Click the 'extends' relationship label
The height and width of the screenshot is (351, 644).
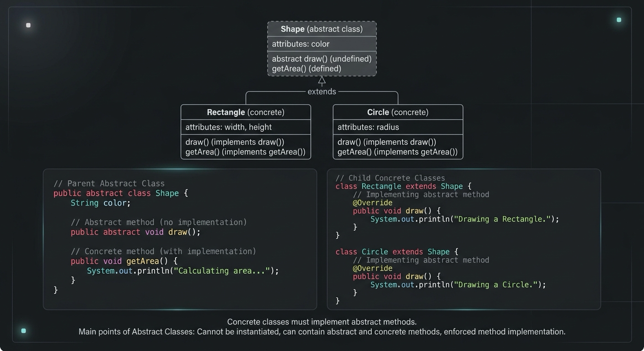point(322,91)
